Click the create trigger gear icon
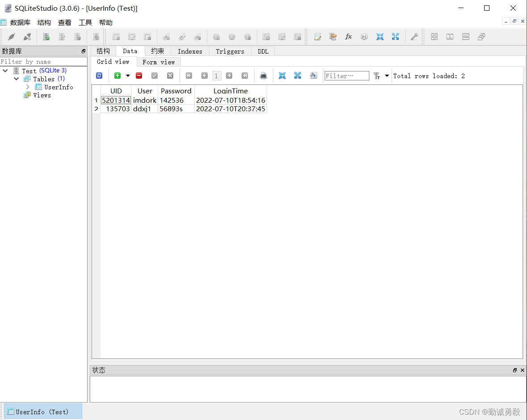The image size is (527, 420). pos(217,37)
